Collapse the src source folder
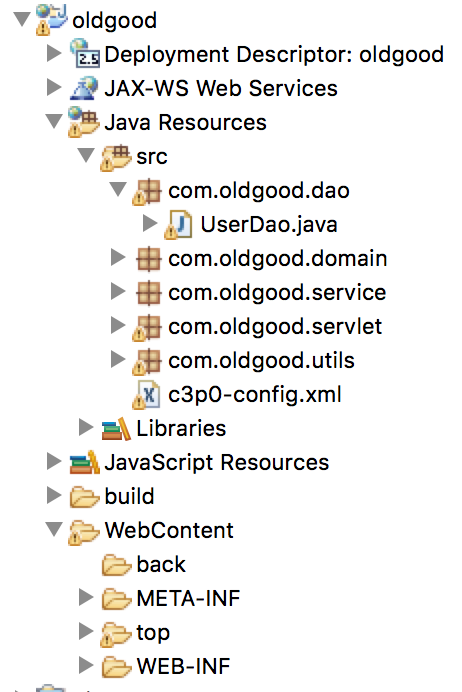The image size is (462, 692). [x=86, y=155]
